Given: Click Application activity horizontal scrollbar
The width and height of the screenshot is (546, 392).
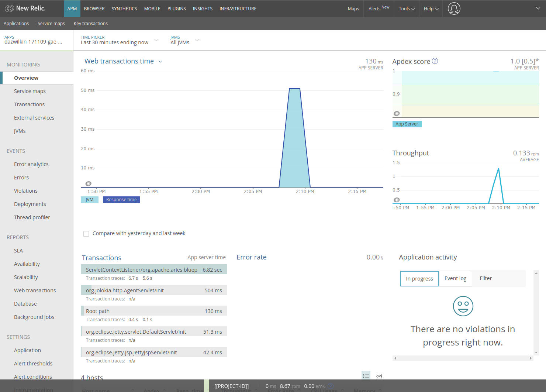Looking at the screenshot, I should [x=463, y=358].
